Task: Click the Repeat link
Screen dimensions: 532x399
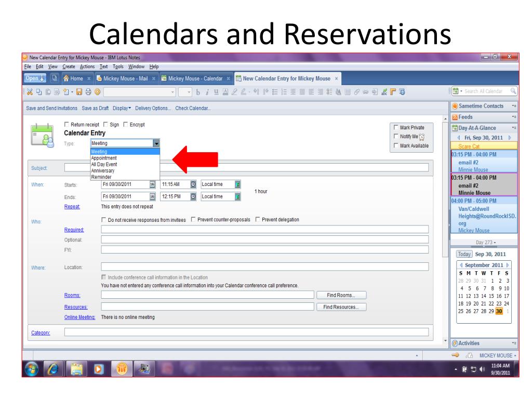Action: [x=72, y=207]
